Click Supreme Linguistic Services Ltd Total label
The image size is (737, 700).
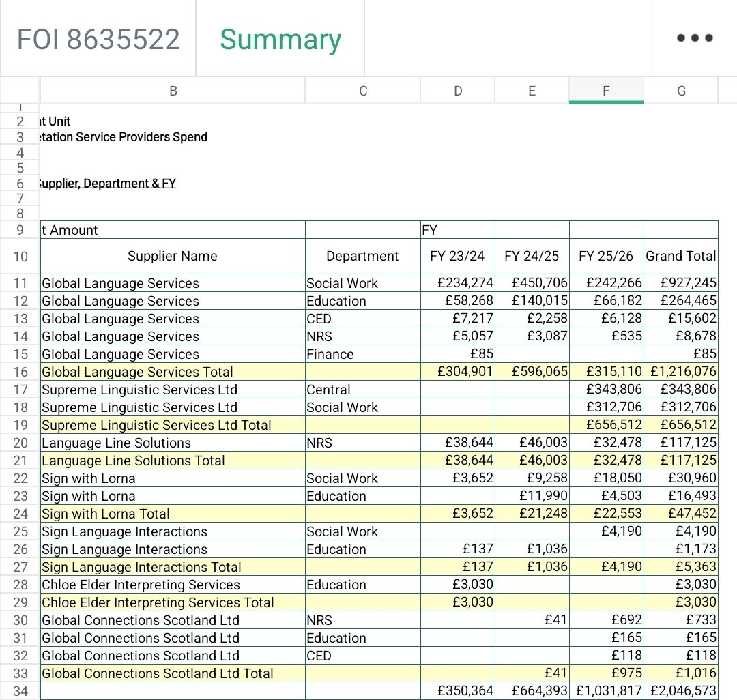[x=173, y=425]
